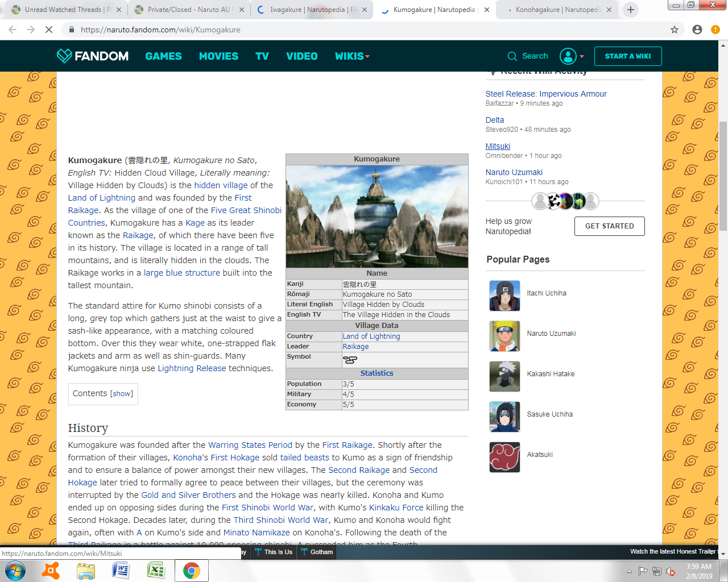The image size is (728, 582).
Task: Open the VIDEO menu item
Action: click(x=301, y=56)
